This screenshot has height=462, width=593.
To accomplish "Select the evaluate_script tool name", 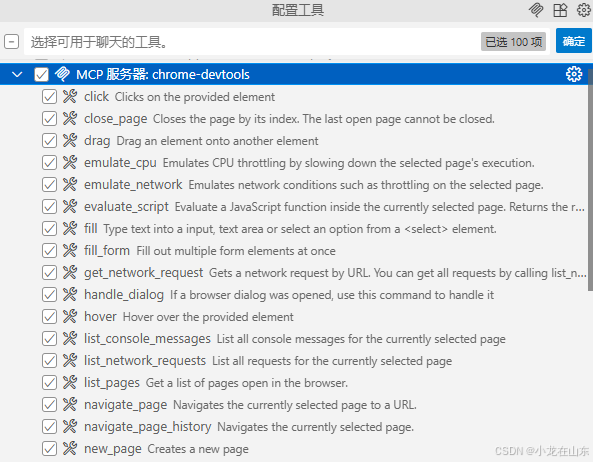I will [x=126, y=206].
